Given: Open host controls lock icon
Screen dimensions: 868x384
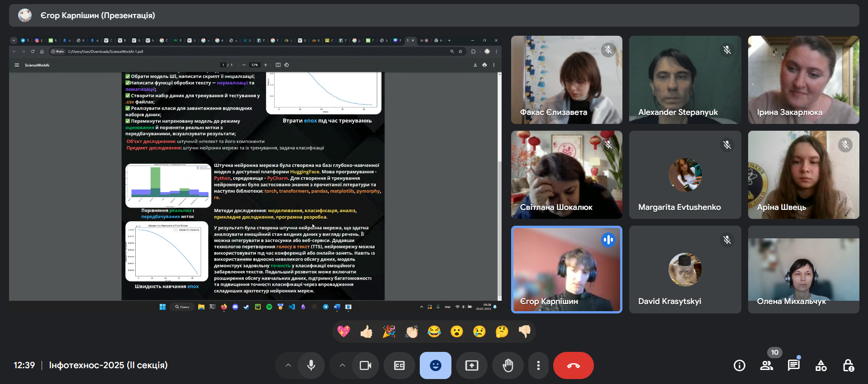Looking at the screenshot, I should 848,365.
